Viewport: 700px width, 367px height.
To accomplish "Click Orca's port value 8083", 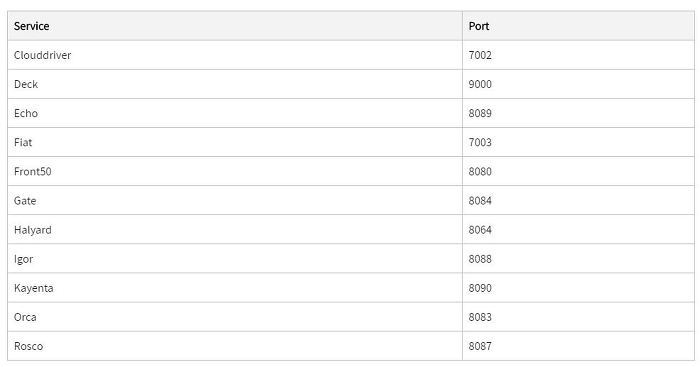I will click(x=480, y=317).
